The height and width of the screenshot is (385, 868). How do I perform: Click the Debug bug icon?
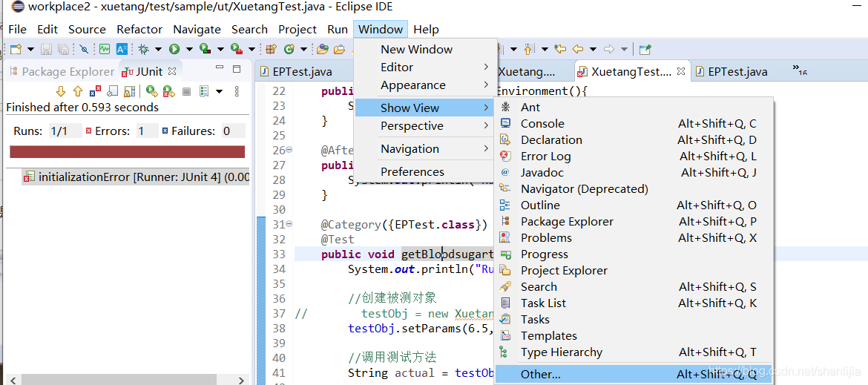143,49
